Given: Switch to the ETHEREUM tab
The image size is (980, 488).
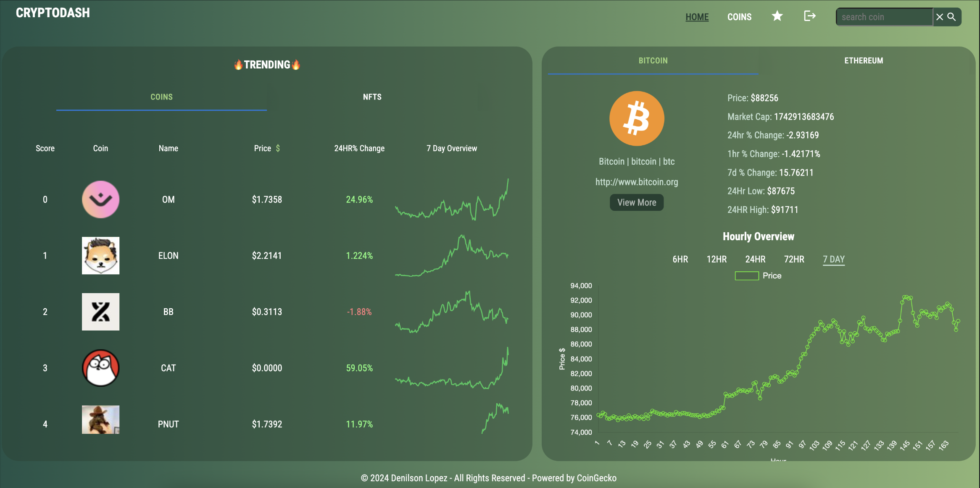Looking at the screenshot, I should [x=864, y=61].
